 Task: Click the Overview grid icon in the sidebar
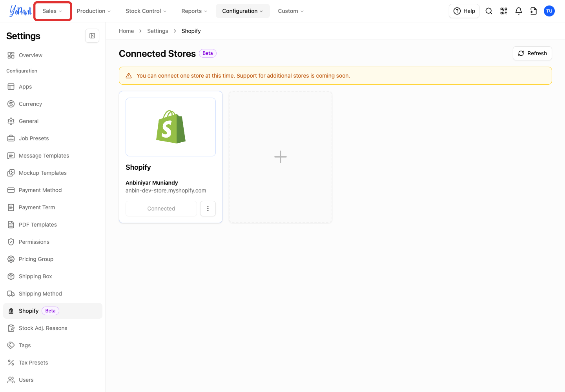(x=11, y=55)
